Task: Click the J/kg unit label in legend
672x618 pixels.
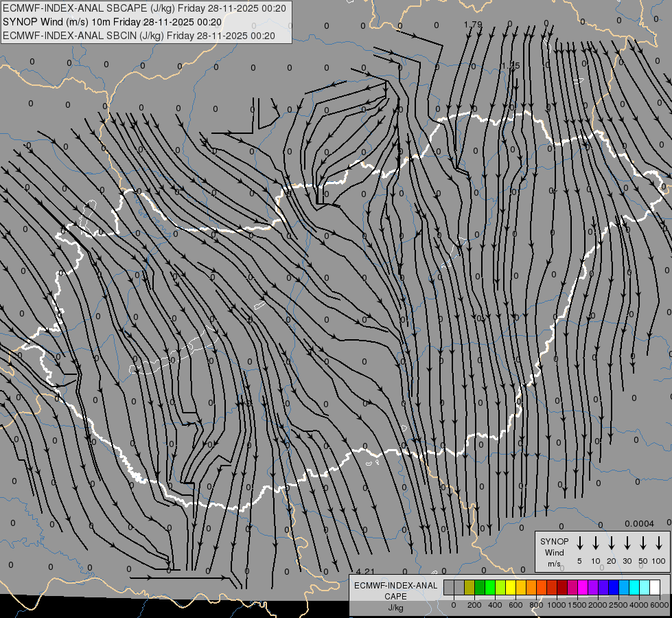Action: click(x=395, y=608)
